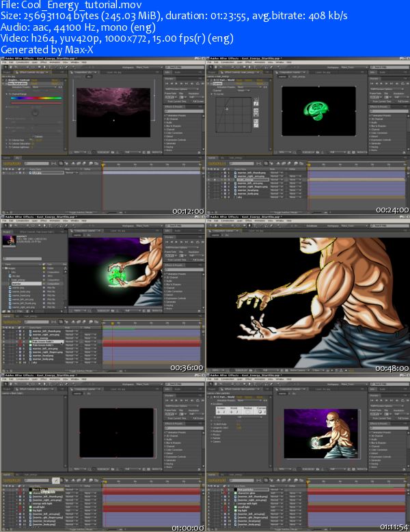
Task: Click the 01:11:54 timestamp label
Action: point(393,527)
